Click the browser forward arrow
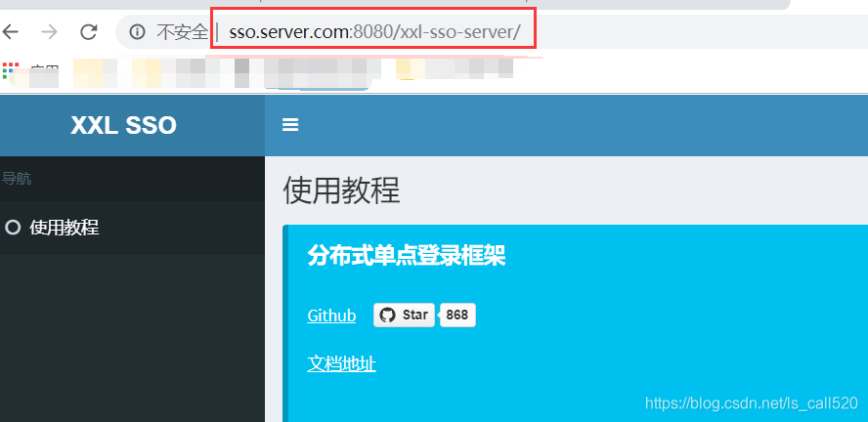868x422 pixels. pyautogui.click(x=49, y=32)
